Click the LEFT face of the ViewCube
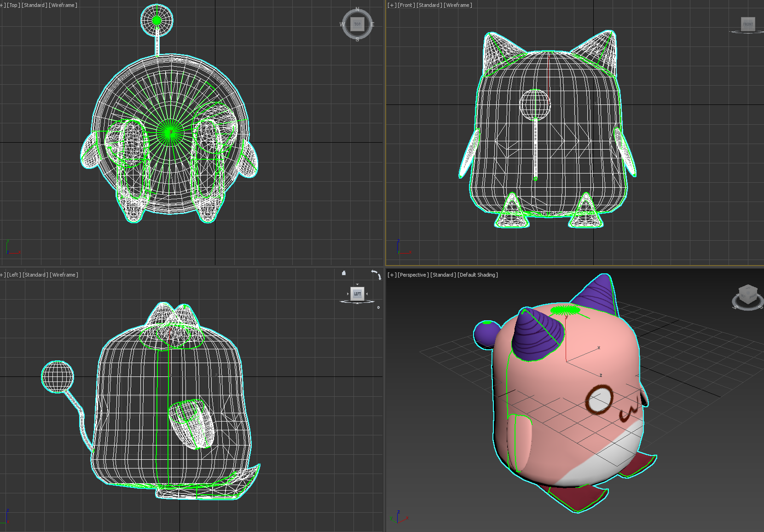This screenshot has height=532, width=764. pos(357,294)
